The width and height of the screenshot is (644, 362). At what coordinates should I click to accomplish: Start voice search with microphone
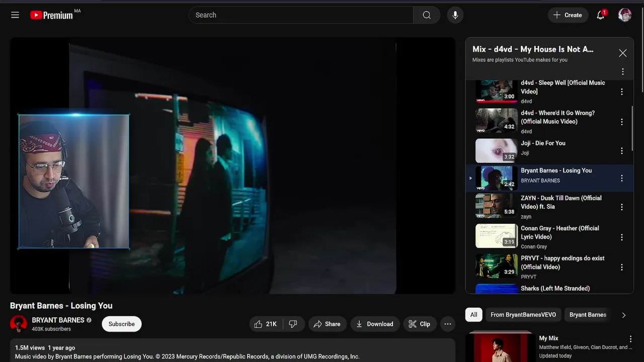point(455,15)
